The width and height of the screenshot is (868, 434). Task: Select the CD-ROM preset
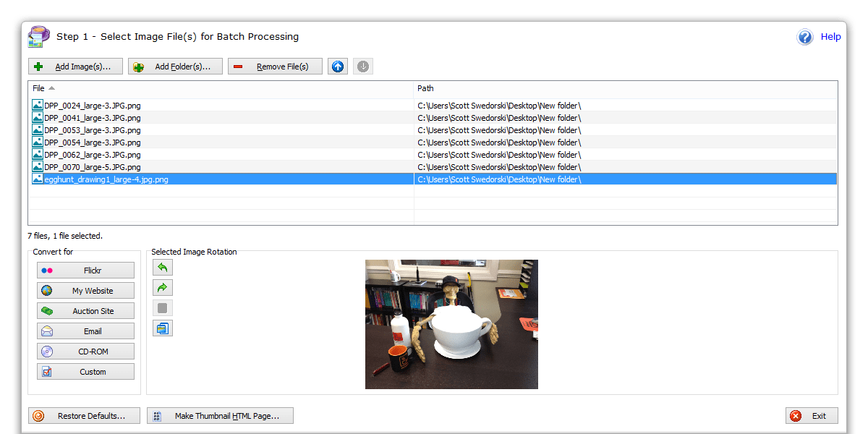86,352
